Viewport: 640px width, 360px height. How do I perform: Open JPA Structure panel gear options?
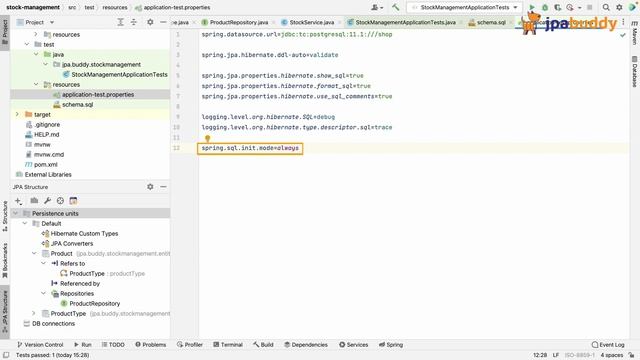click(x=150, y=187)
